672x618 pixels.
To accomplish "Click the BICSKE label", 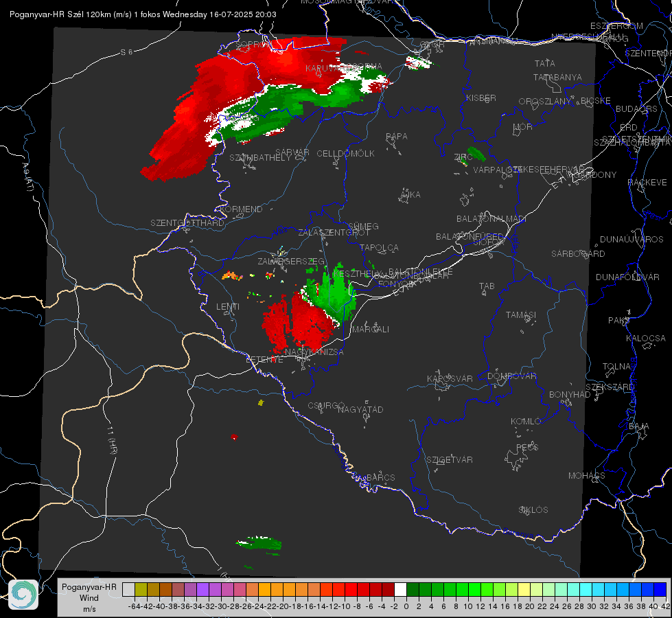I will click(x=596, y=100).
